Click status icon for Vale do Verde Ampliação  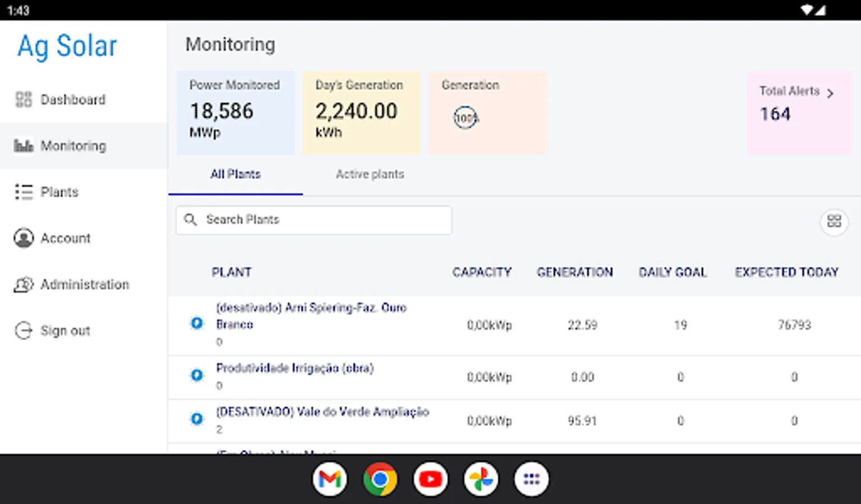pos(197,418)
